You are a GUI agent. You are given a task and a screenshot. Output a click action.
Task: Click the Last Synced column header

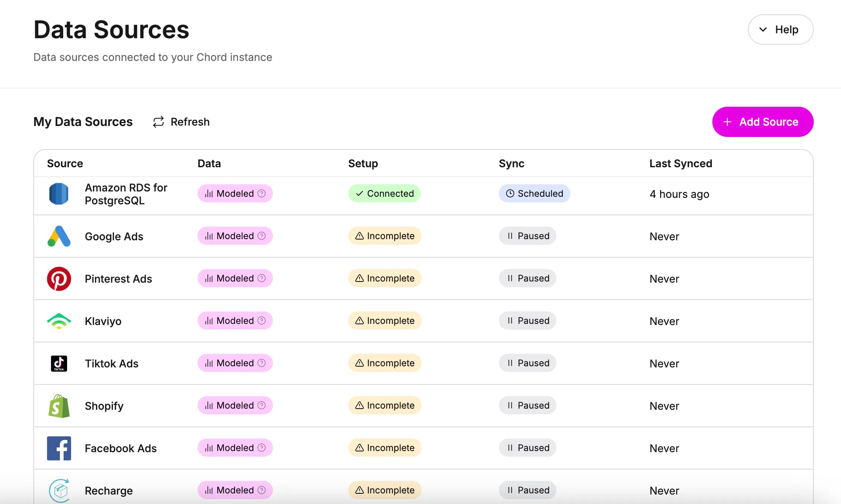pos(681,163)
